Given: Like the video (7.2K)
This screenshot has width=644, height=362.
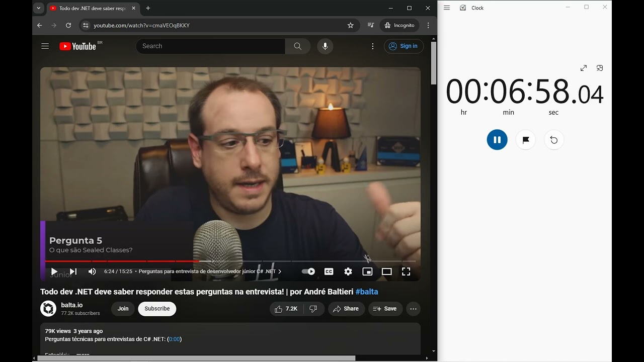Looking at the screenshot, I should click(x=286, y=309).
